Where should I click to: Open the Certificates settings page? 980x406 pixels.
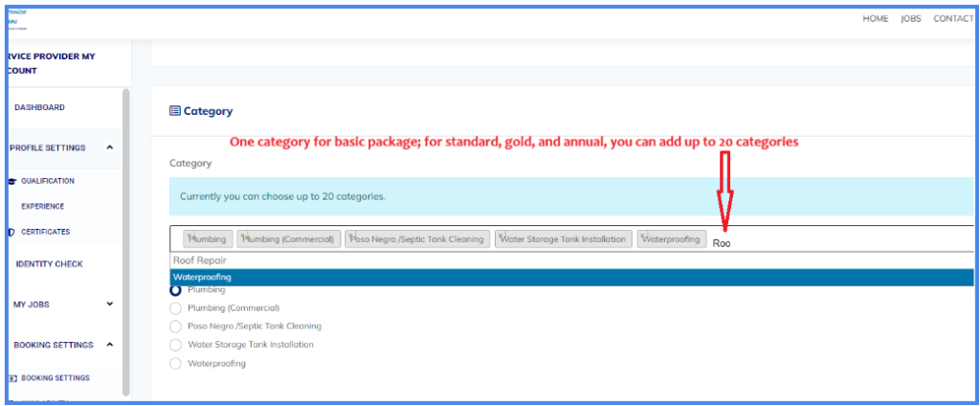click(x=46, y=232)
